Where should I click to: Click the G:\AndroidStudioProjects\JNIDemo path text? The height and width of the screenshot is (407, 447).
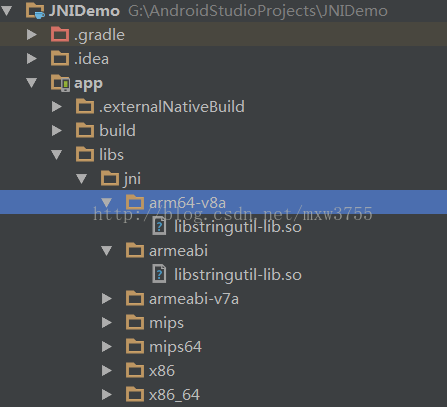258,11
